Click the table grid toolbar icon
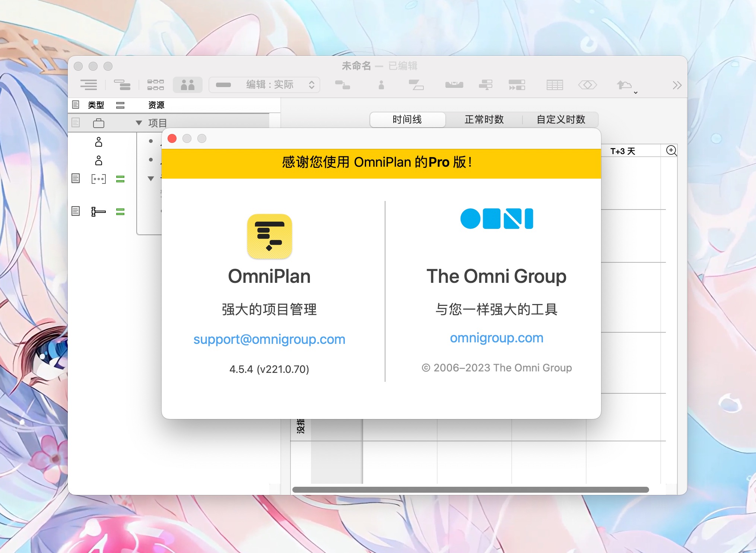Viewport: 756px width, 553px height. coord(555,85)
